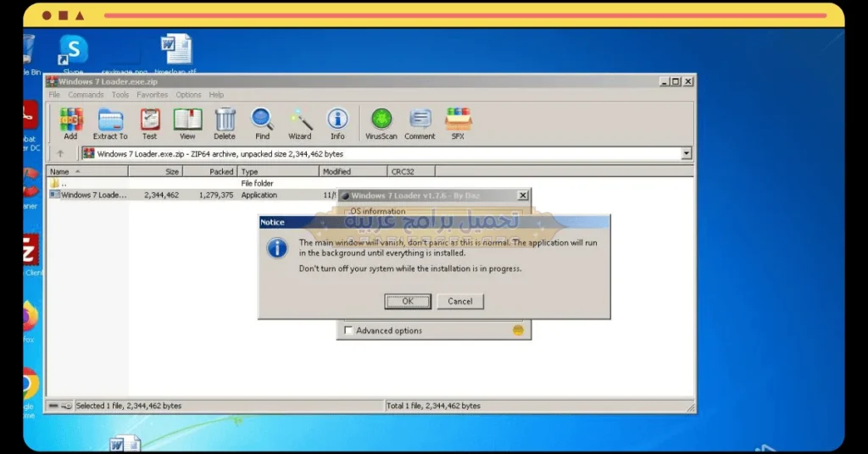Run the Test archive tool
Image resolution: width=868 pixels, height=454 pixels.
(150, 123)
